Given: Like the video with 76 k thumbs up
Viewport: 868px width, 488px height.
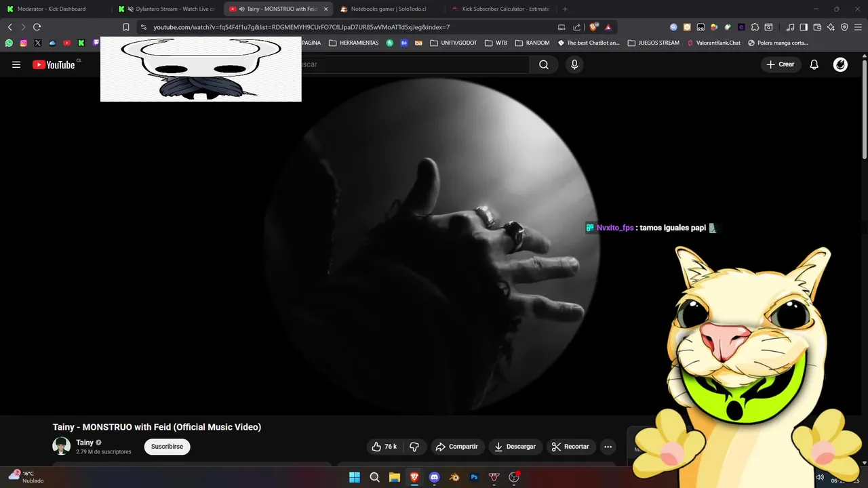Looking at the screenshot, I should [384, 447].
